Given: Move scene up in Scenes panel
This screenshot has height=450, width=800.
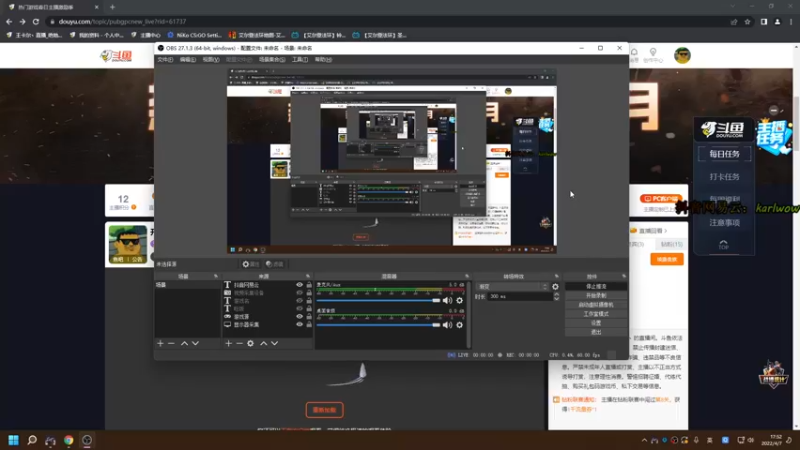Looking at the screenshot, I should tap(184, 343).
